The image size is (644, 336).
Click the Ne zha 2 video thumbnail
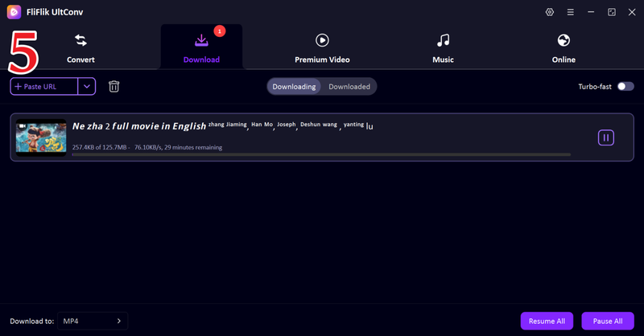click(41, 137)
